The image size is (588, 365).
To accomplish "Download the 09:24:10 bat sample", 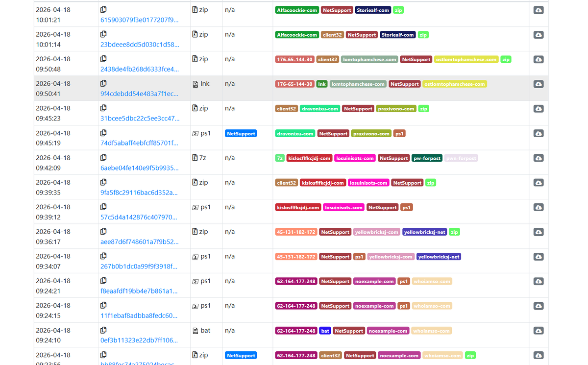I will click(538, 331).
